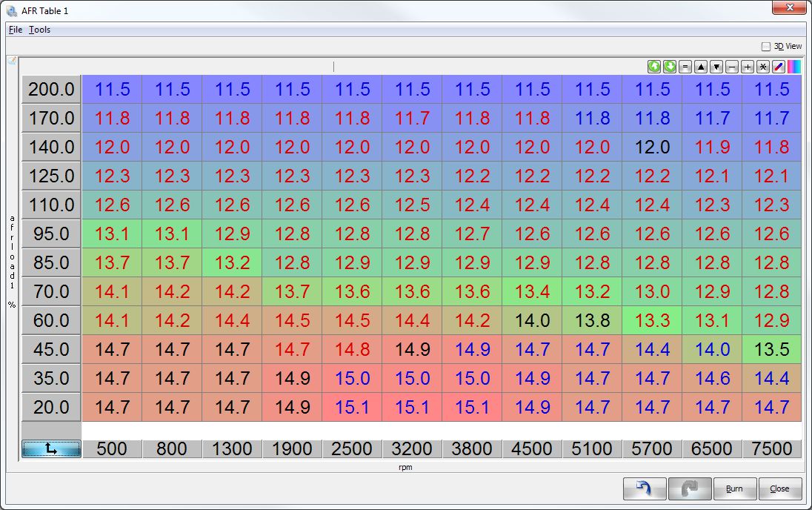The height and width of the screenshot is (510, 812).
Task: Click the pink-blue color gradient swatch
Action: (794, 67)
